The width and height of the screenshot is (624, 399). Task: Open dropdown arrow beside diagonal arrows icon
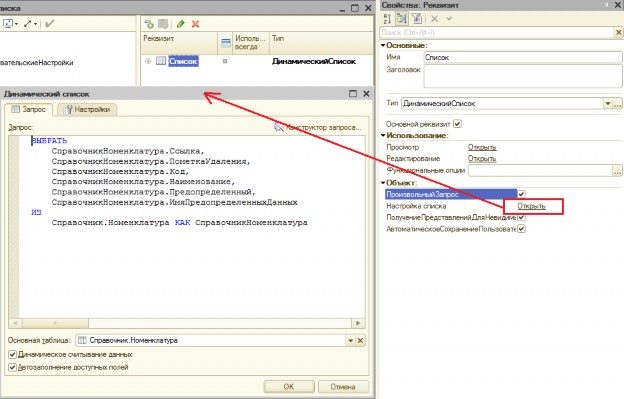pos(35,24)
